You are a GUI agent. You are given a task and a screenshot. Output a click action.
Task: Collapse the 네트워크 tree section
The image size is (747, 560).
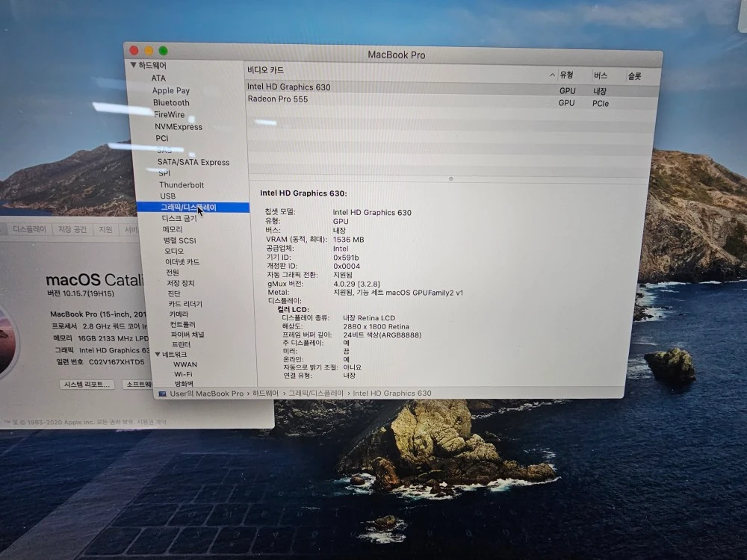[x=157, y=354]
